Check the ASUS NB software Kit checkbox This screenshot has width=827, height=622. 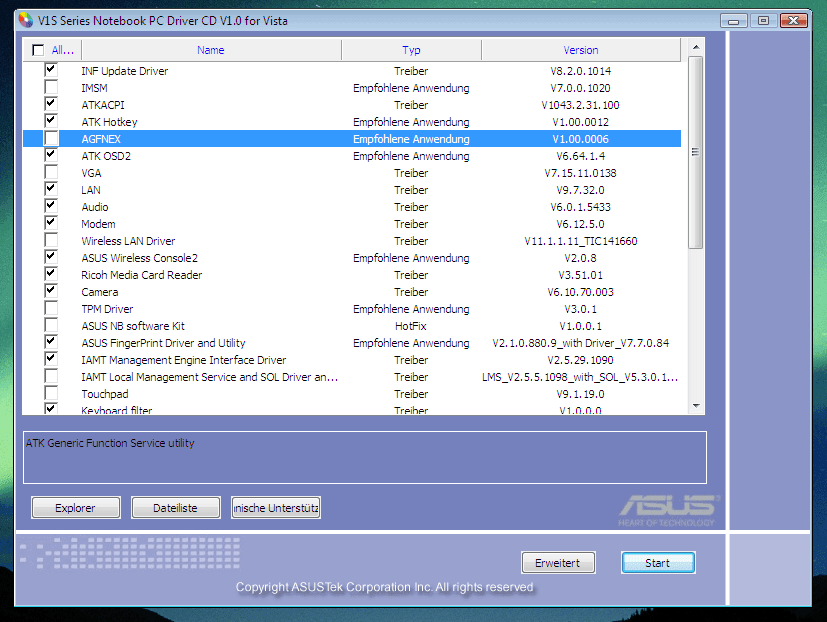(x=51, y=325)
